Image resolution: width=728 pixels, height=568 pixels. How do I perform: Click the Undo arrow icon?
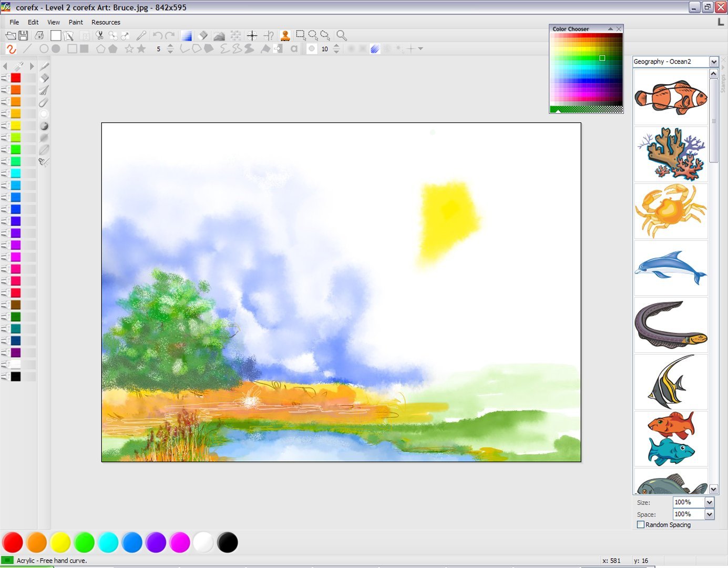tap(157, 35)
